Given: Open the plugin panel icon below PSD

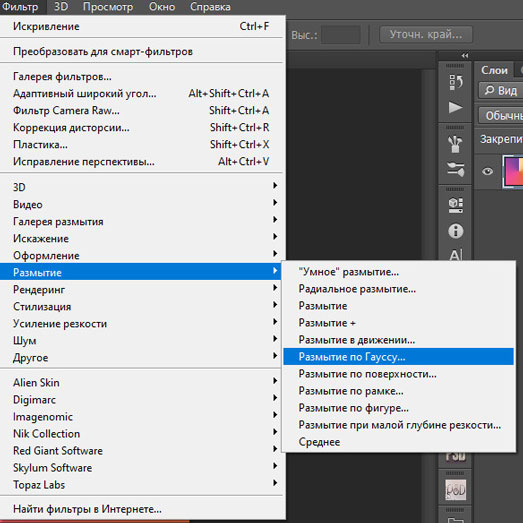Looking at the screenshot, I should [456, 490].
